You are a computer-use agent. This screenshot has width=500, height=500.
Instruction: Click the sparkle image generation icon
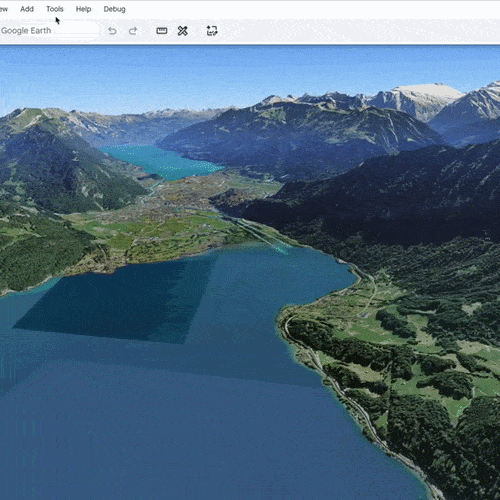[x=212, y=31]
